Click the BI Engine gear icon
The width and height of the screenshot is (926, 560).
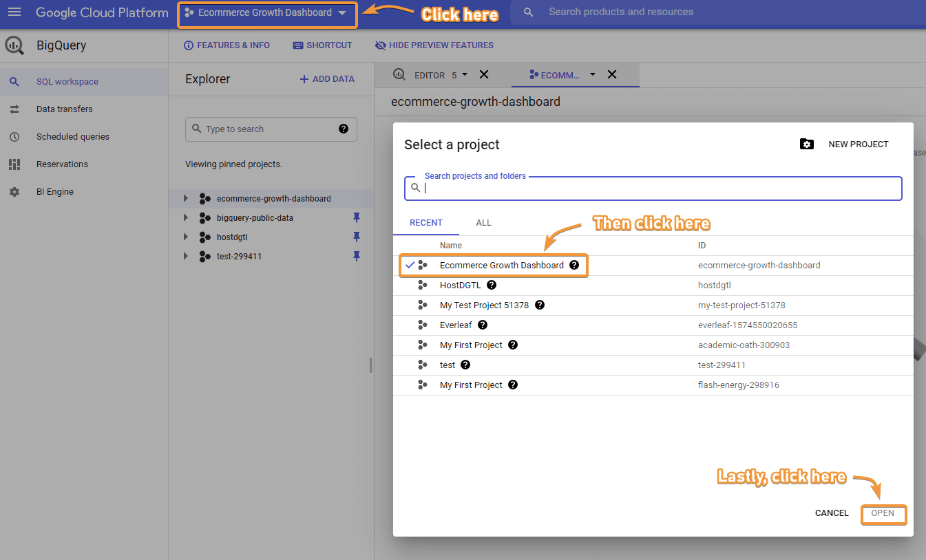pyautogui.click(x=14, y=192)
